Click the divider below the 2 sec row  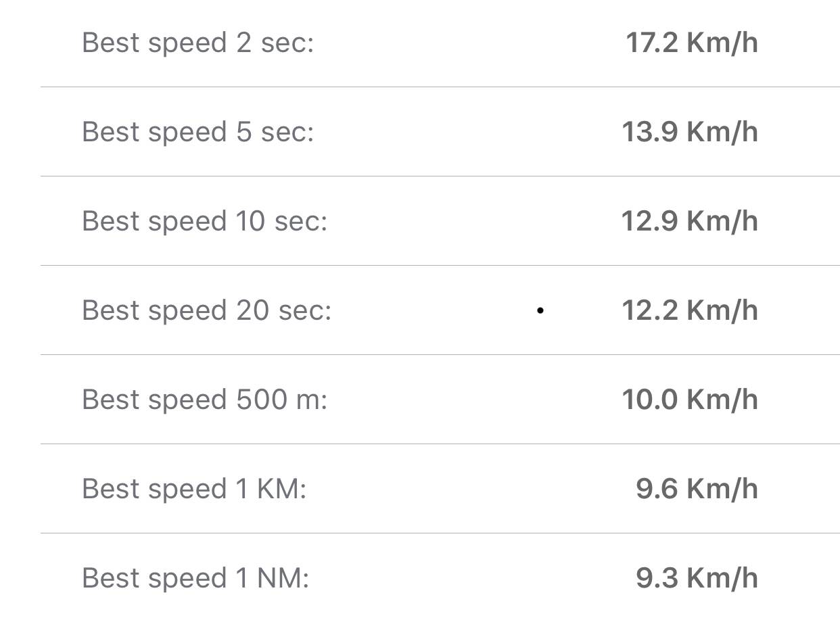coord(440,87)
